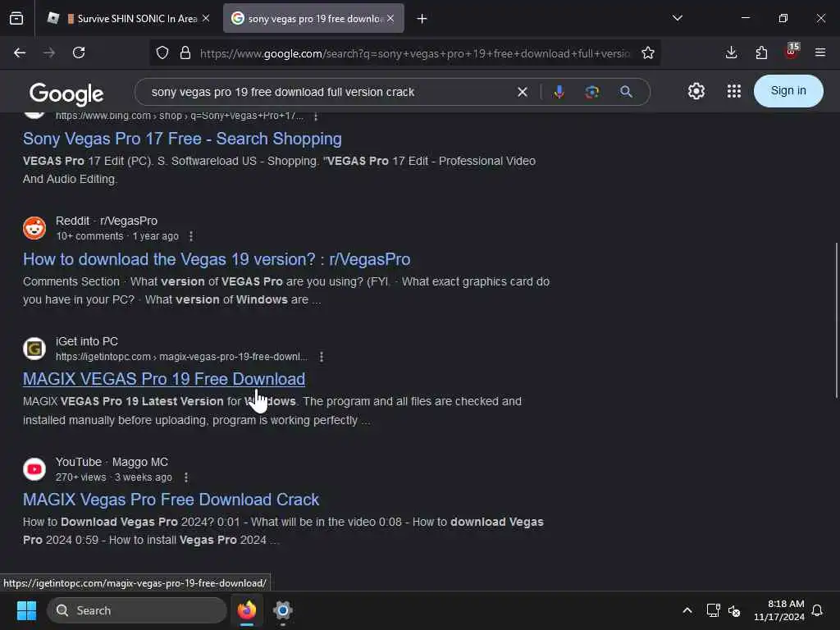Open Firefox View recent browsing icon
This screenshot has width=840, height=630.
coord(16,19)
